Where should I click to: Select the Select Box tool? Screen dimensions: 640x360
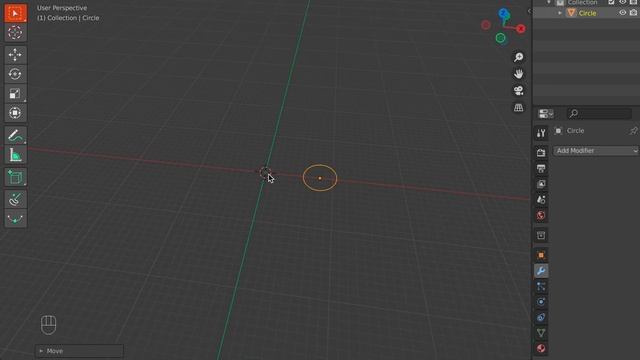click(x=16, y=13)
